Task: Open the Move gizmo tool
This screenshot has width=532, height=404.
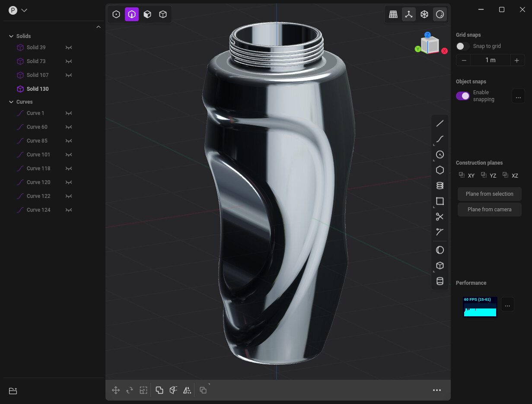Action: click(x=116, y=390)
